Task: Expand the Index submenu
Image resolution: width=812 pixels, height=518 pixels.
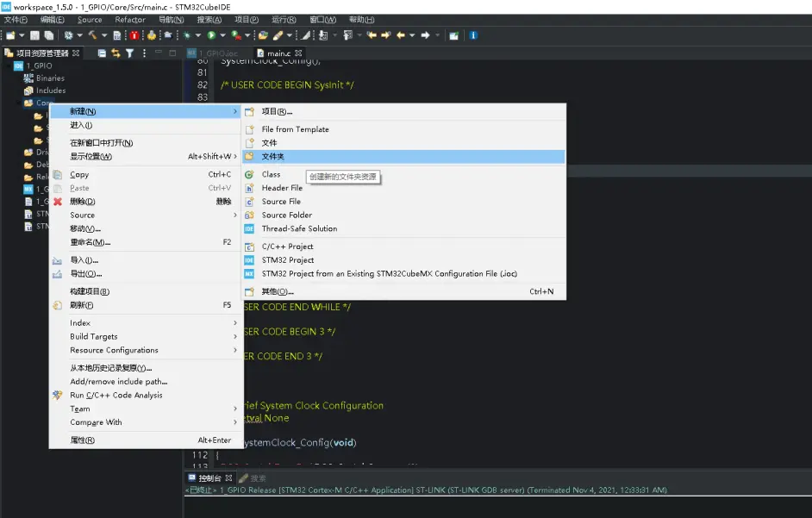Action: click(235, 322)
